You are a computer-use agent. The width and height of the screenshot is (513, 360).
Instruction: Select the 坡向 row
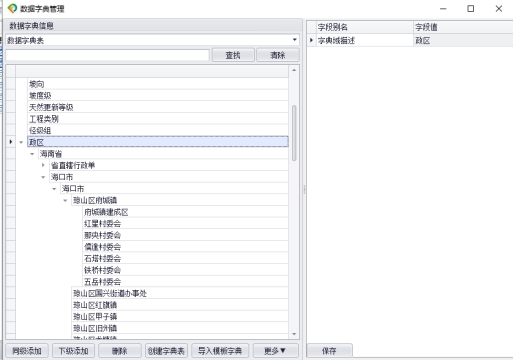tap(158, 84)
